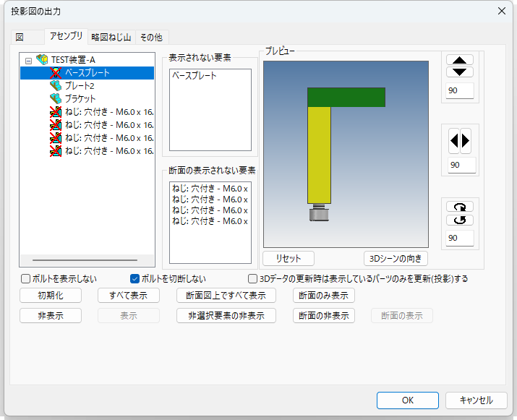Select プレート2 in the assembly tree
Screen dimensions: 517x420
(80, 86)
